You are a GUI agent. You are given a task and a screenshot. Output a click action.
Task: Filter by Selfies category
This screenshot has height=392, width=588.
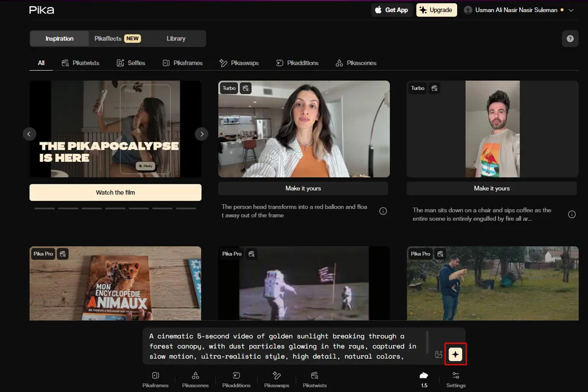coord(130,63)
